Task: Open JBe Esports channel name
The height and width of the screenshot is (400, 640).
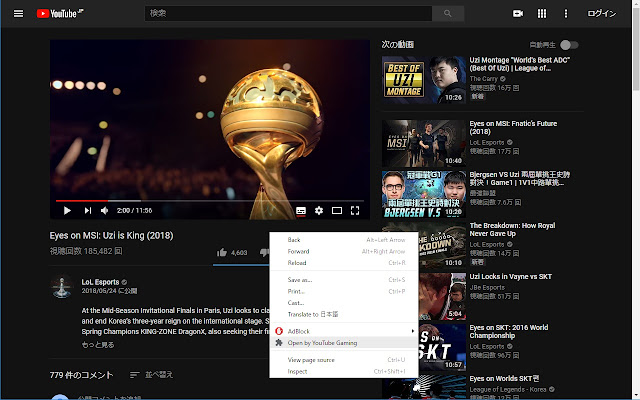Action: (x=487, y=287)
